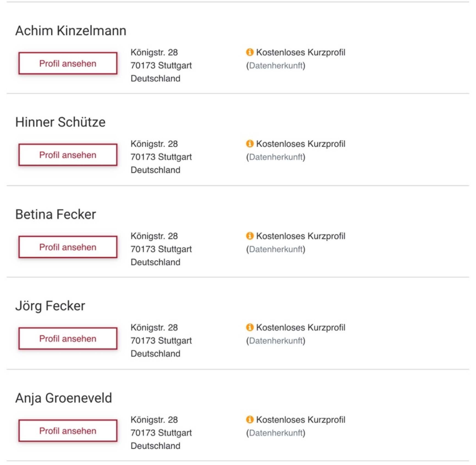Open Hinner Schütze's profile via Profil ansehen

click(x=68, y=155)
